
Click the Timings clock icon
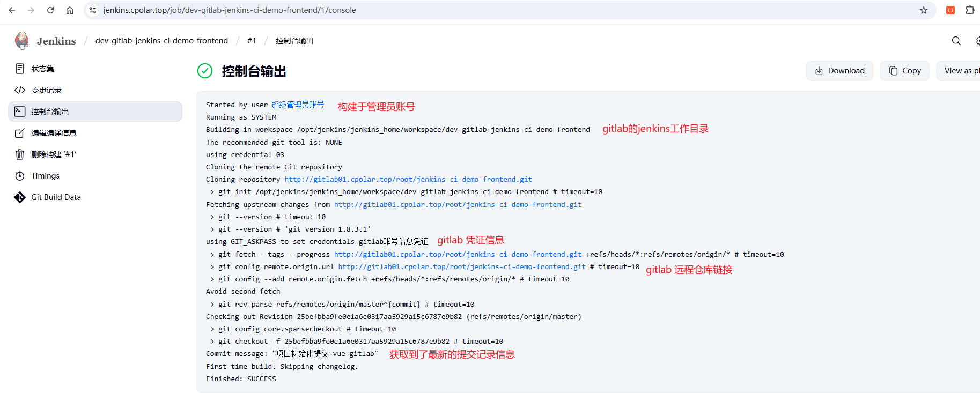20,176
